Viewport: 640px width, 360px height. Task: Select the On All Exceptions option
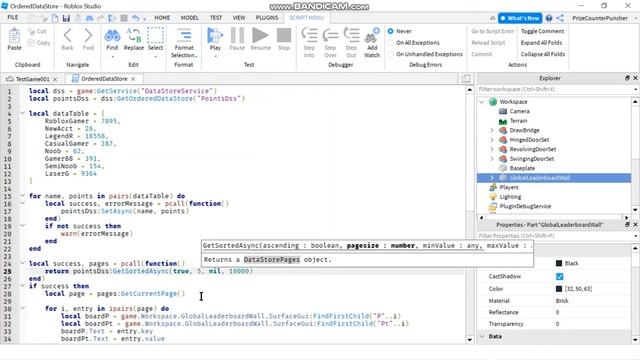point(391,42)
